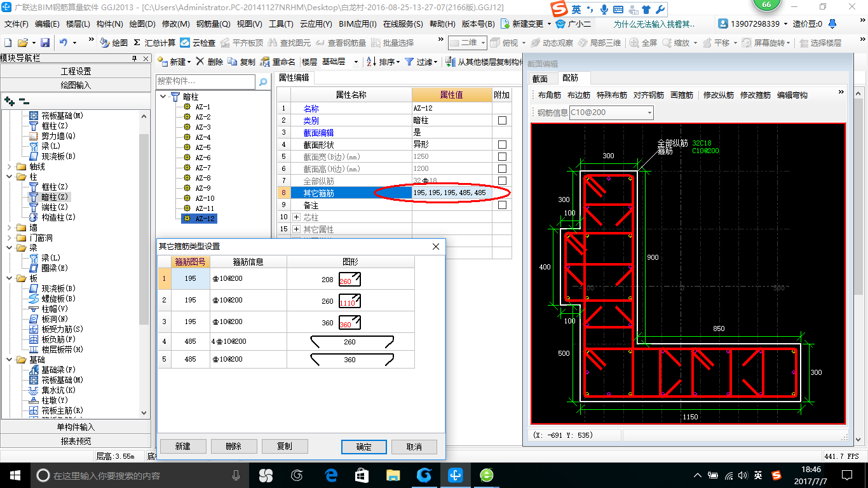Toggle the 附加 checkbox for 截面形状 row
Viewport: 868px width, 488px height.
click(x=502, y=145)
